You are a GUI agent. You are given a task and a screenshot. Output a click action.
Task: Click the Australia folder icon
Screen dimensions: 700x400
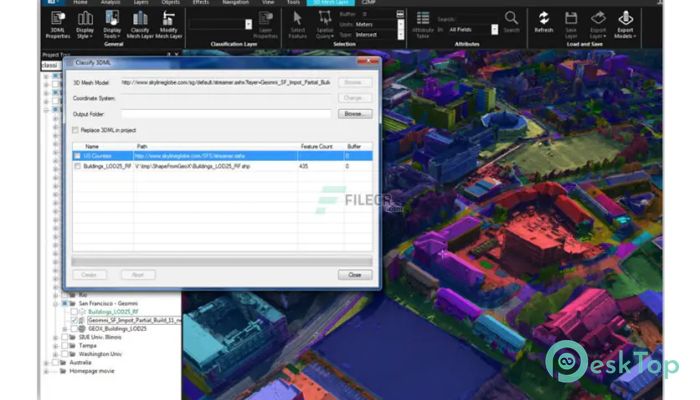point(63,362)
